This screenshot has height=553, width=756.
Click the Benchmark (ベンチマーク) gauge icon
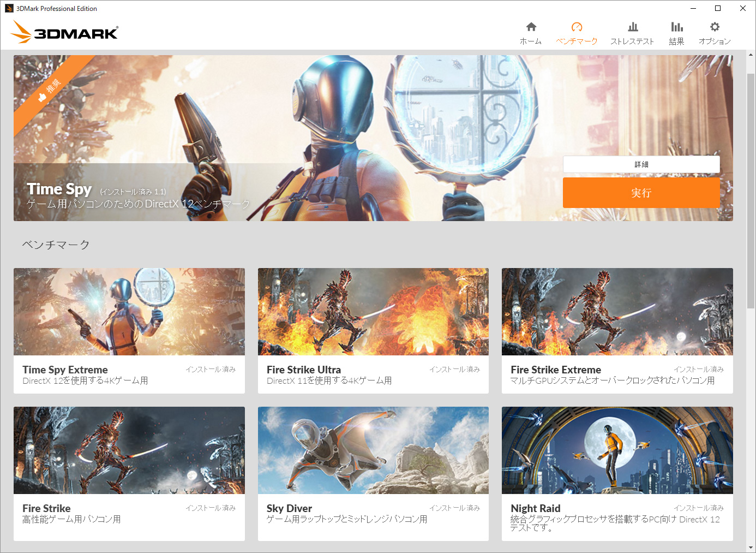577,27
